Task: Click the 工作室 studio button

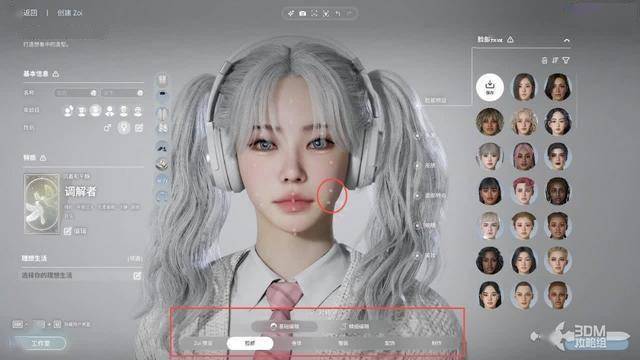Action: tap(40, 343)
